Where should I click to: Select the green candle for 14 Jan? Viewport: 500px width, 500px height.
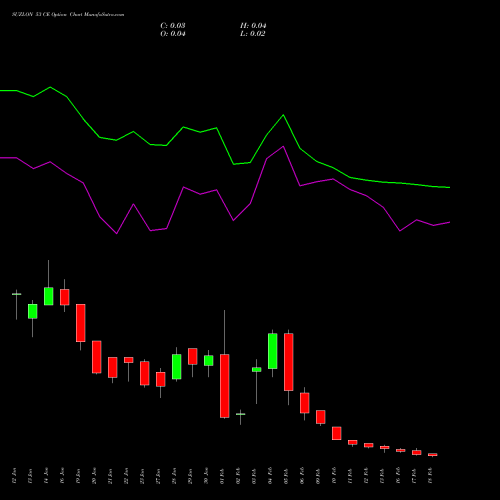point(49,296)
